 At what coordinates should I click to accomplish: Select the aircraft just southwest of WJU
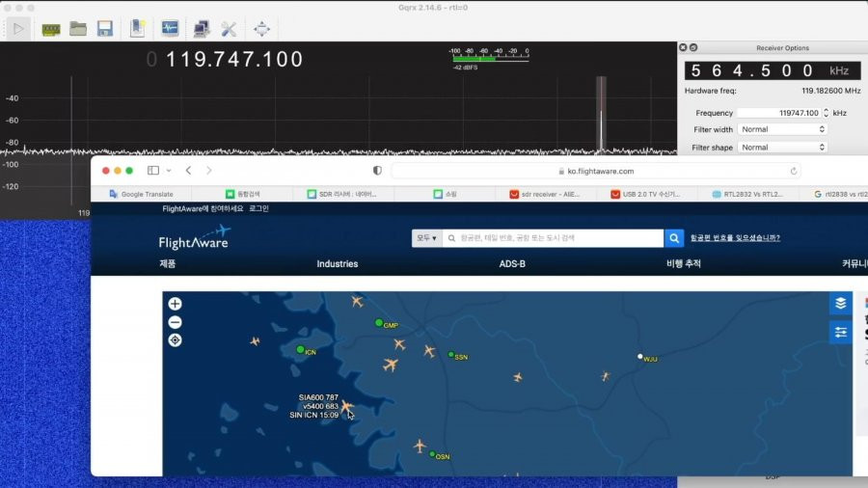[x=605, y=376]
